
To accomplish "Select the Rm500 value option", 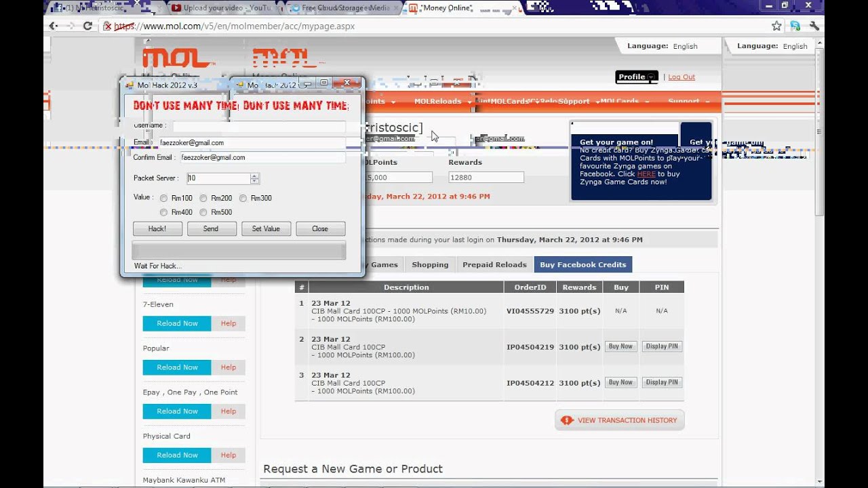I will pos(203,212).
